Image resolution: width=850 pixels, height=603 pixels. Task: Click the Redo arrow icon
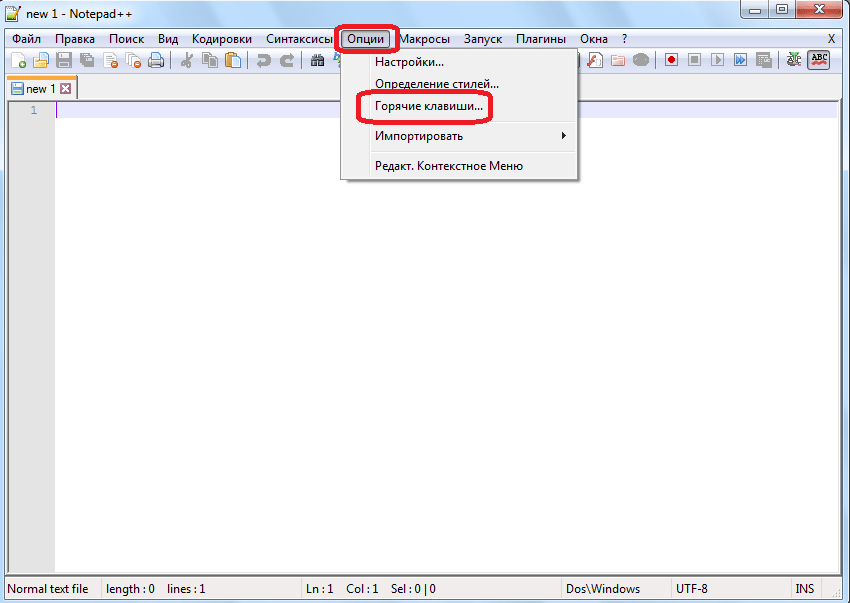coord(287,60)
